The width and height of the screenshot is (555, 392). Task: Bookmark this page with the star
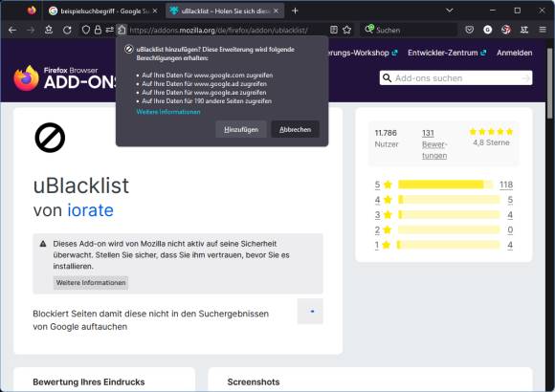pyautogui.click(x=346, y=30)
